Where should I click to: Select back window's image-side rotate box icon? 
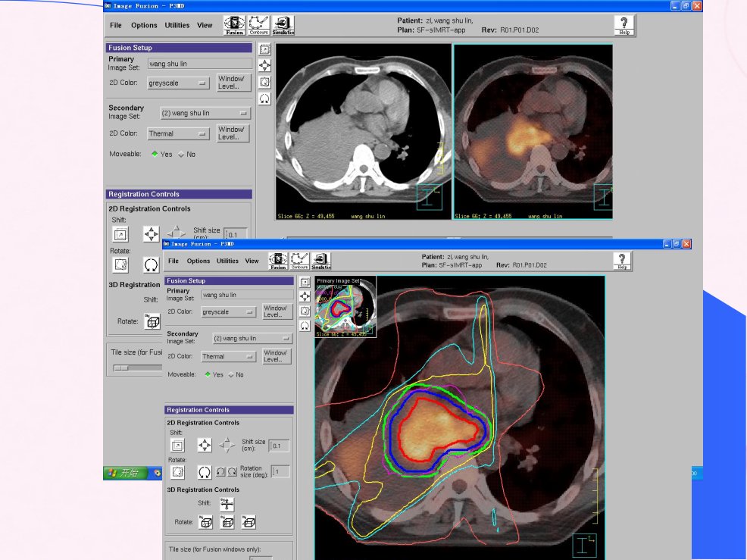coord(264,82)
